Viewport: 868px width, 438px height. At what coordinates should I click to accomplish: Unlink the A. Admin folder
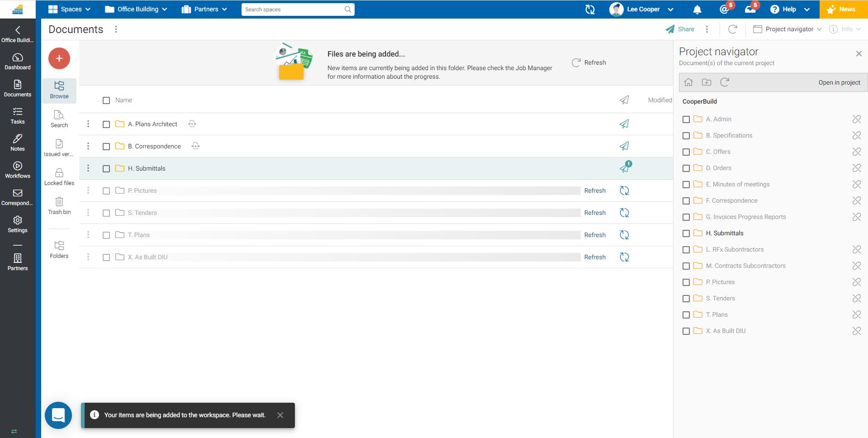click(856, 119)
